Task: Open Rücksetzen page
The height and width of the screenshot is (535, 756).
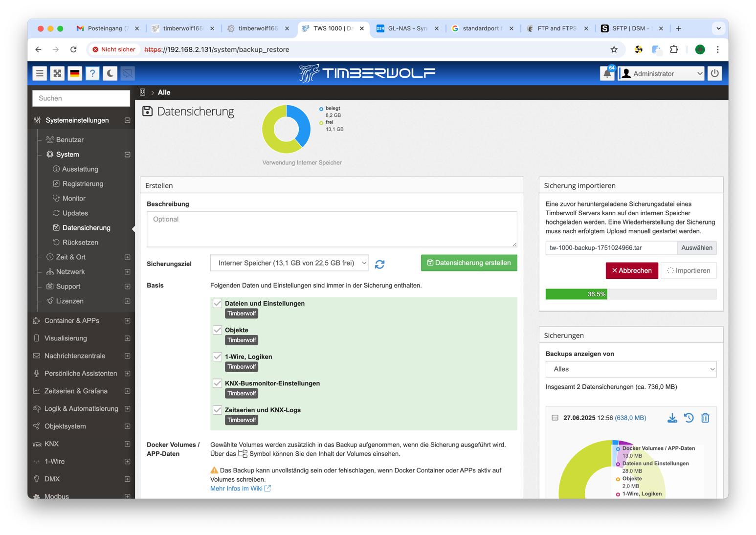Action: [x=80, y=243]
